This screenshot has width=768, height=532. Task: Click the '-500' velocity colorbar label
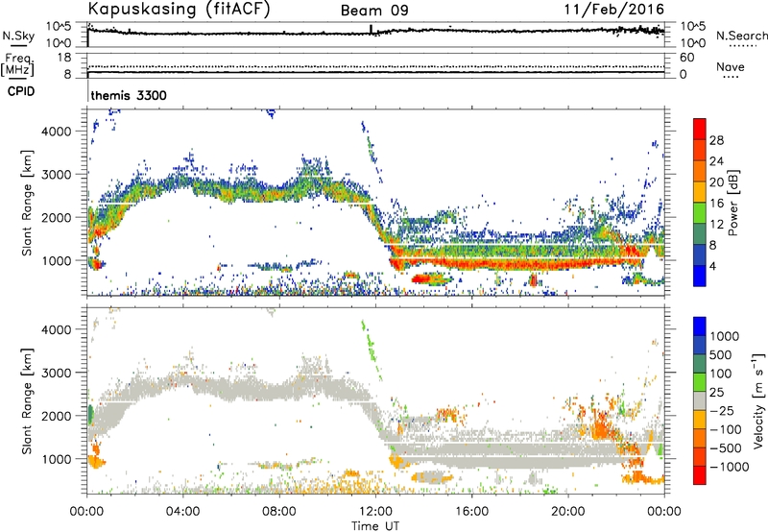click(x=726, y=447)
